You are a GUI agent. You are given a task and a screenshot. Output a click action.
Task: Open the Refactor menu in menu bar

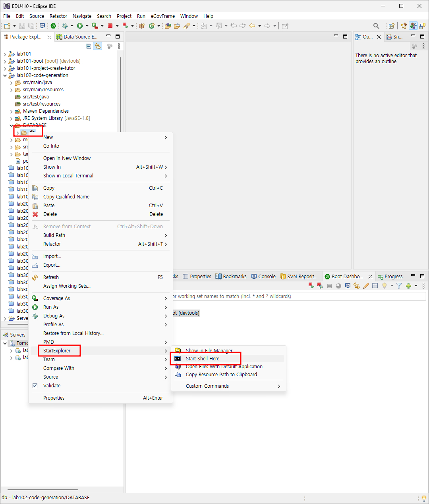[58, 16]
